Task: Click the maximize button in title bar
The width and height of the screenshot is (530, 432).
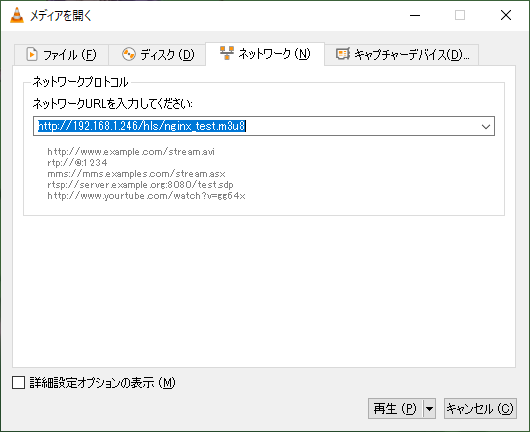Action: [x=460, y=15]
